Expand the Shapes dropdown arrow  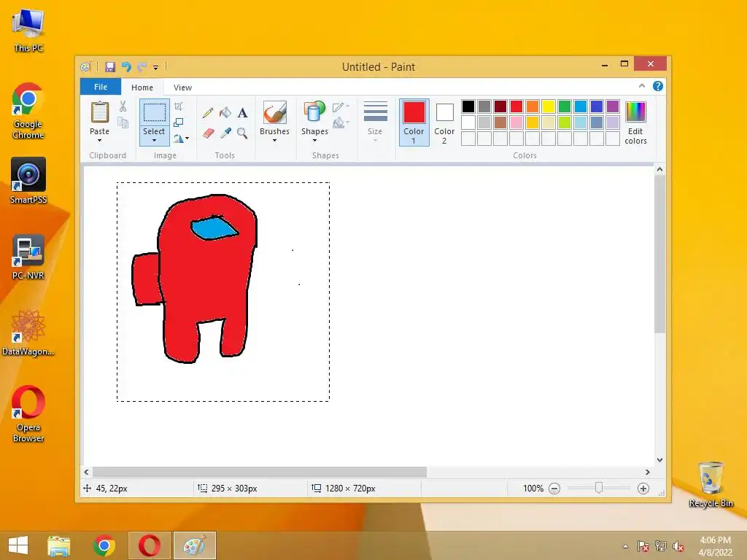314,141
